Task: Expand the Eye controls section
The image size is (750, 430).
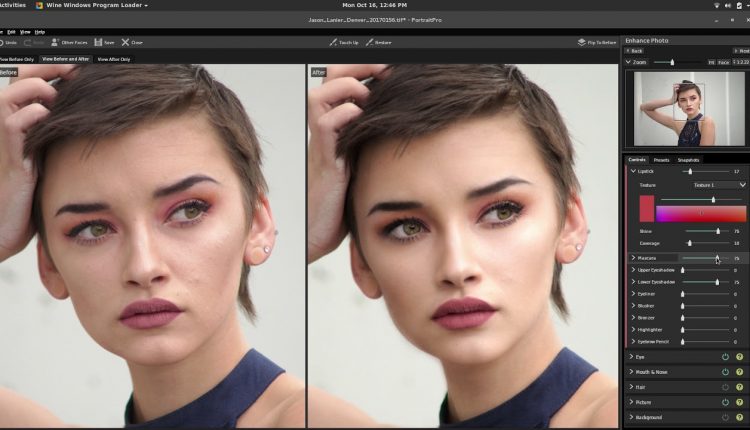Action: 631,357
